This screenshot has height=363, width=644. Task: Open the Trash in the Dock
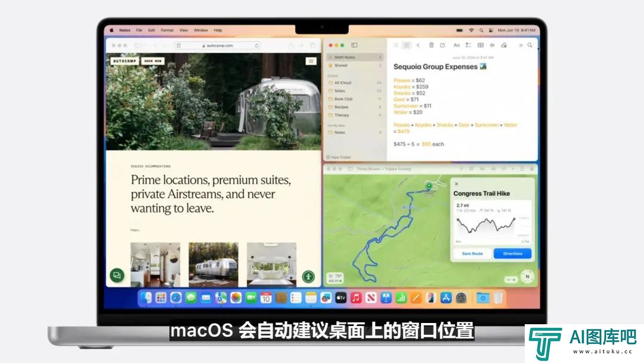[498, 298]
